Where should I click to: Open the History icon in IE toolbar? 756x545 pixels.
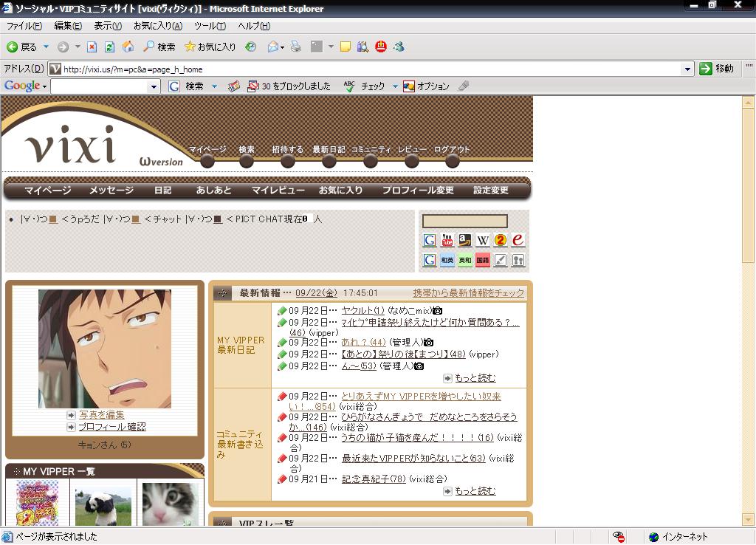click(x=250, y=47)
